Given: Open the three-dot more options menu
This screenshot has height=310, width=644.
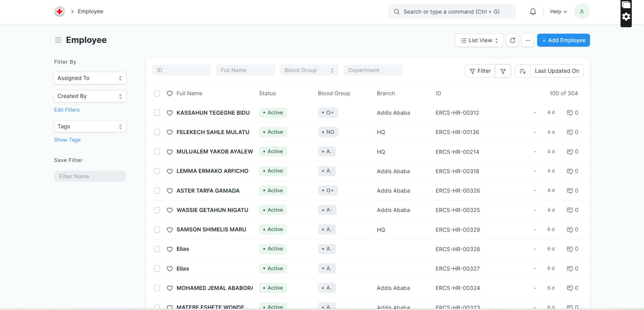Looking at the screenshot, I should tap(528, 40).
